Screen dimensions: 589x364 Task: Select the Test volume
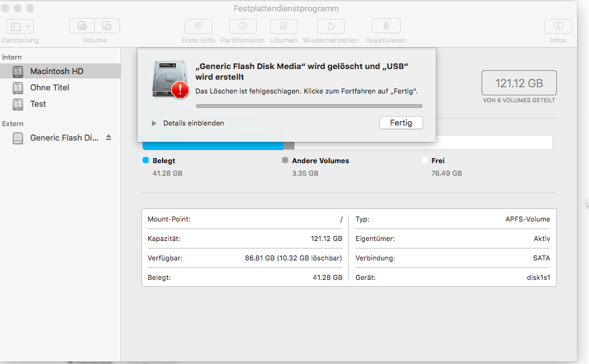click(x=60, y=104)
